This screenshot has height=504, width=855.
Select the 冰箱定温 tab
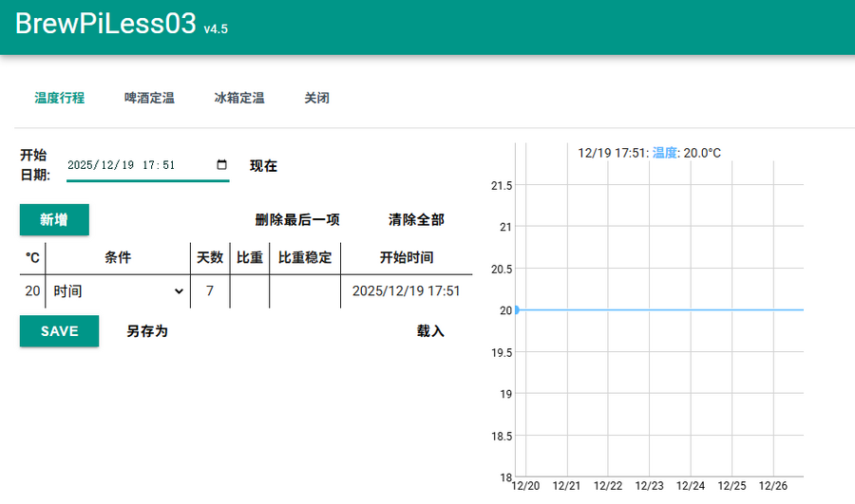(238, 98)
